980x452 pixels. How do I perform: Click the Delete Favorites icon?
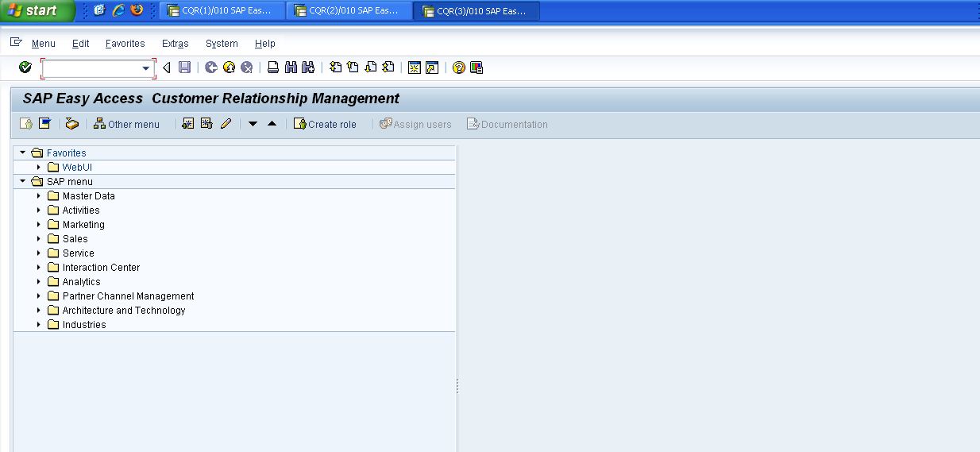(206, 123)
